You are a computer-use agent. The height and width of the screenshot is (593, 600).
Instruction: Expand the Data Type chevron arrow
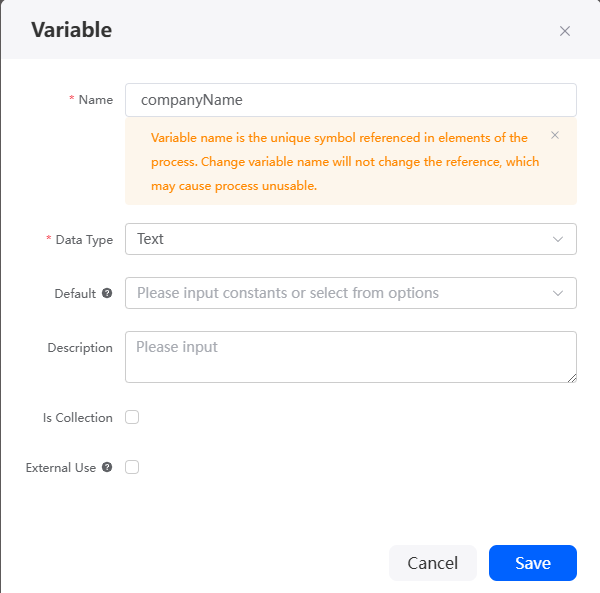tap(558, 239)
